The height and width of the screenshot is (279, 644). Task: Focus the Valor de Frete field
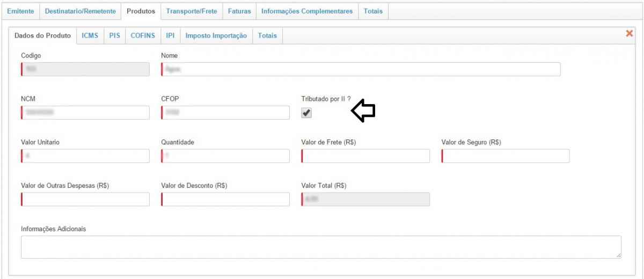(x=365, y=156)
